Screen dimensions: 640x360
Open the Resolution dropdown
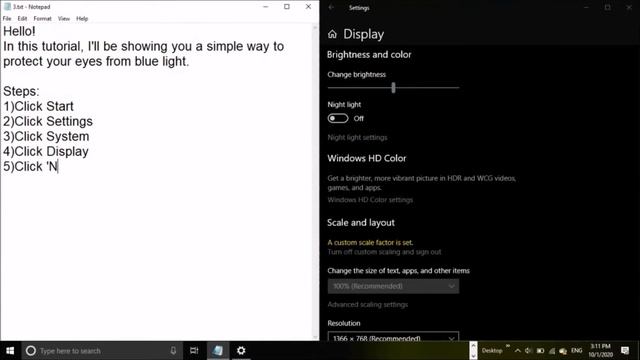(393, 337)
